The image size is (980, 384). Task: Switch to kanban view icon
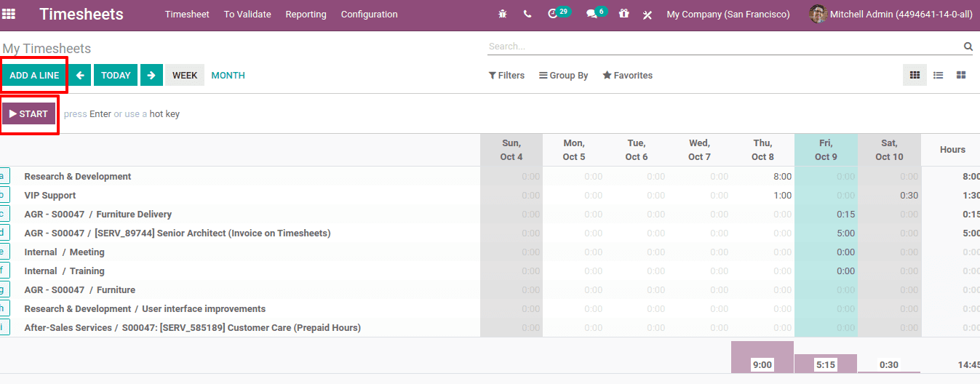(x=961, y=75)
